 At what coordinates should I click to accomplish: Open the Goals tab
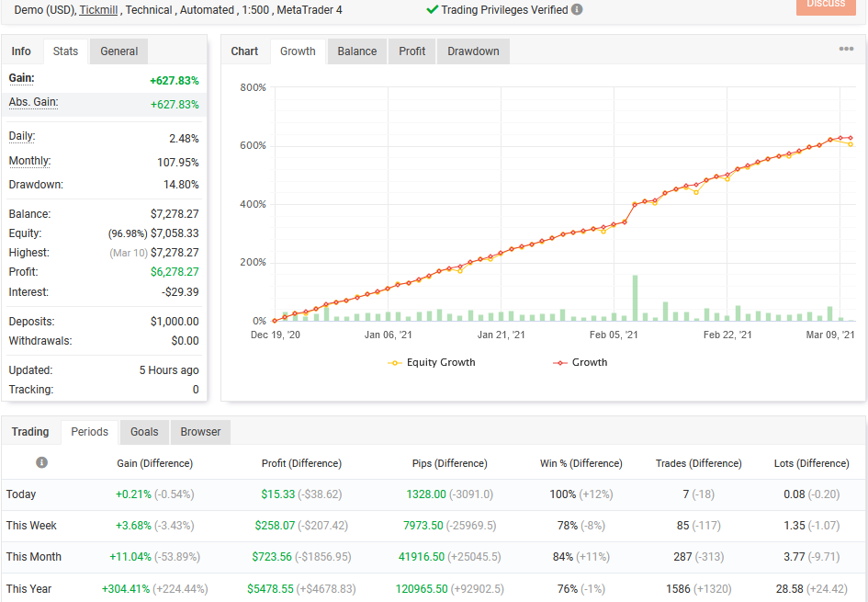point(144,432)
